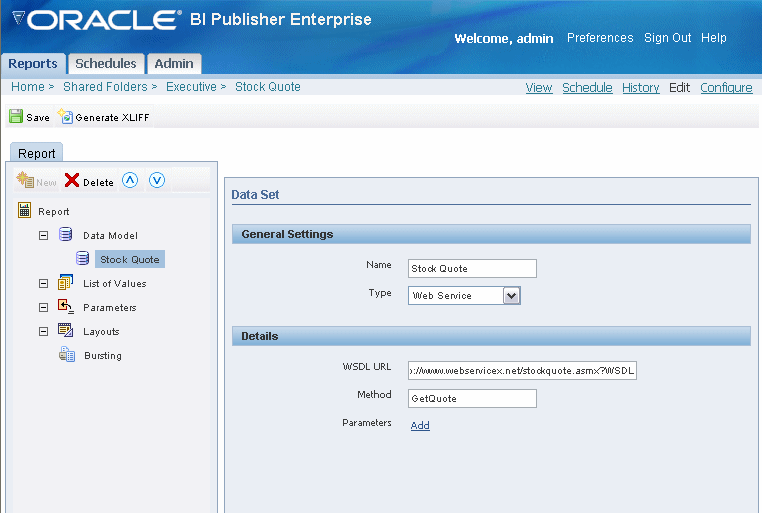This screenshot has width=762, height=513.
Task: Open the View link
Action: (x=539, y=87)
